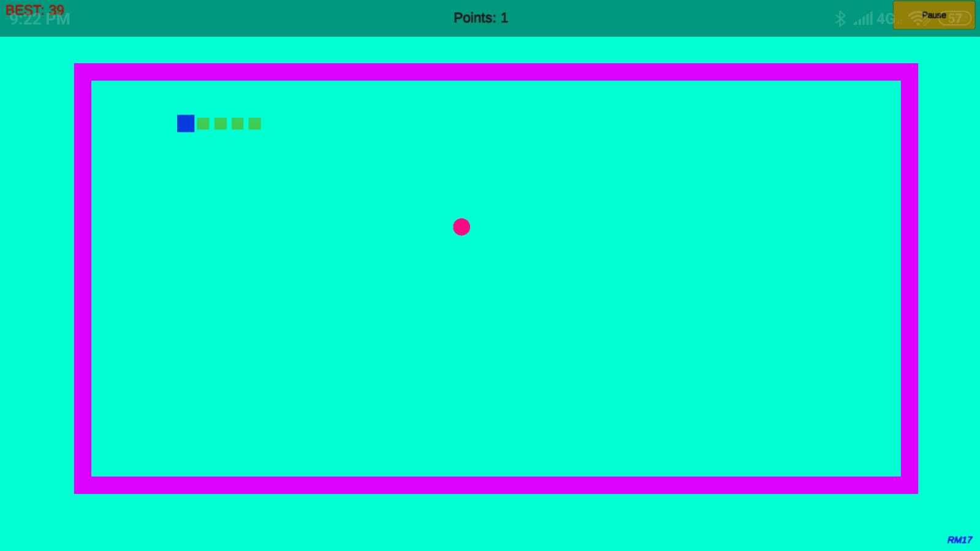Click the Bluetooth status icon
This screenshot has height=551, width=980.
click(x=840, y=18)
